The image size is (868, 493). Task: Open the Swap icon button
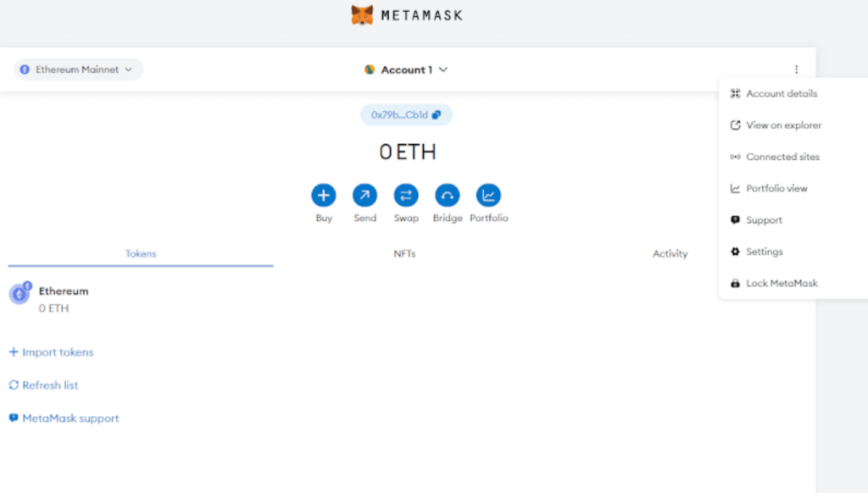click(406, 196)
